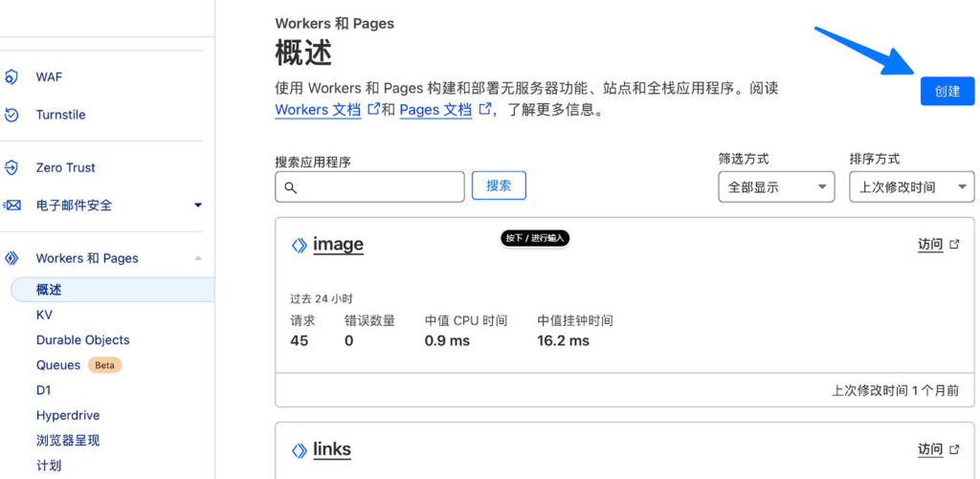
Task: Click the worker icon beside links
Action: (x=300, y=450)
